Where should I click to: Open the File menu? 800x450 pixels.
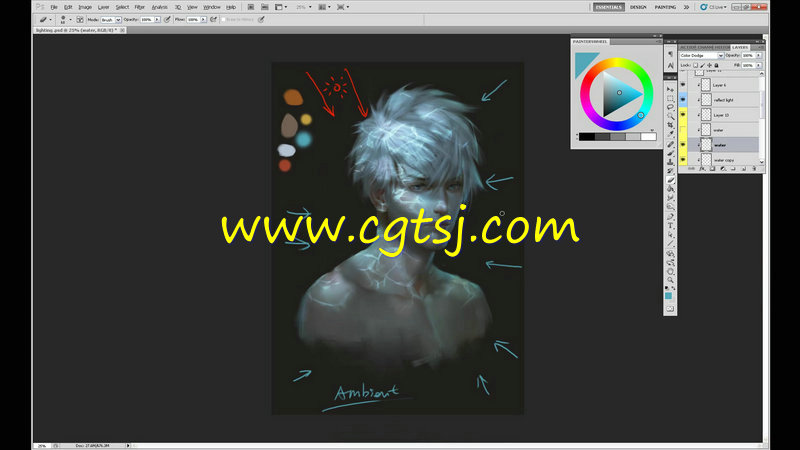54,7
